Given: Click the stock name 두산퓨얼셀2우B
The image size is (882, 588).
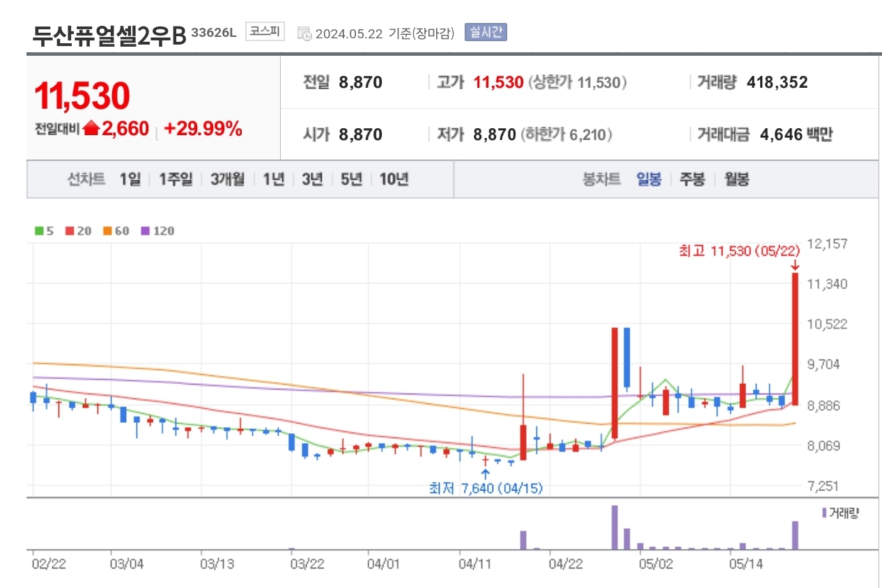Looking at the screenshot, I should [x=110, y=35].
